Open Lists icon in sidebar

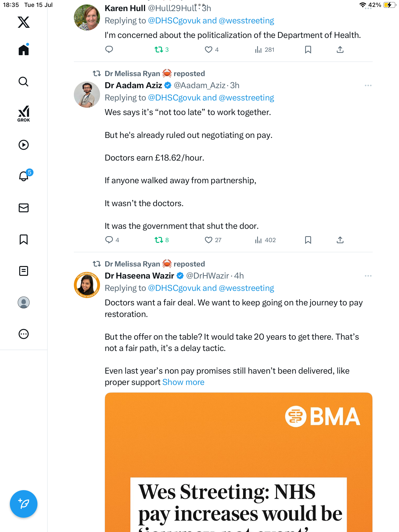pos(24,271)
